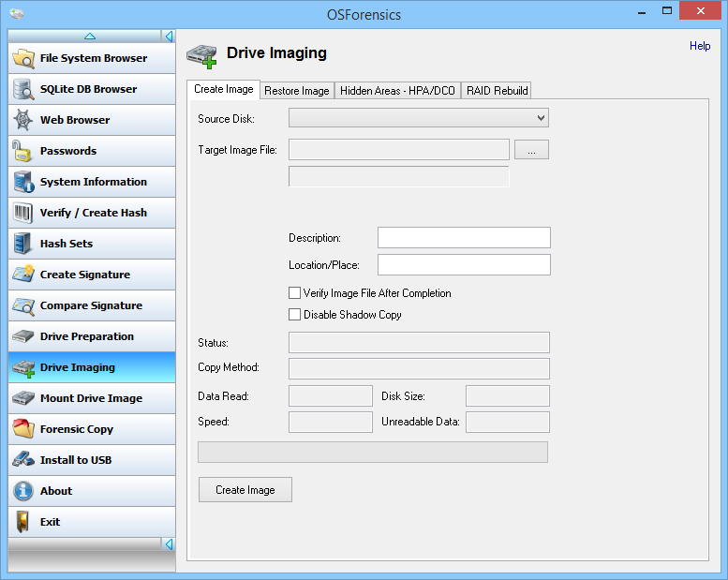Click the Status field
The image size is (728, 580).
pos(419,342)
